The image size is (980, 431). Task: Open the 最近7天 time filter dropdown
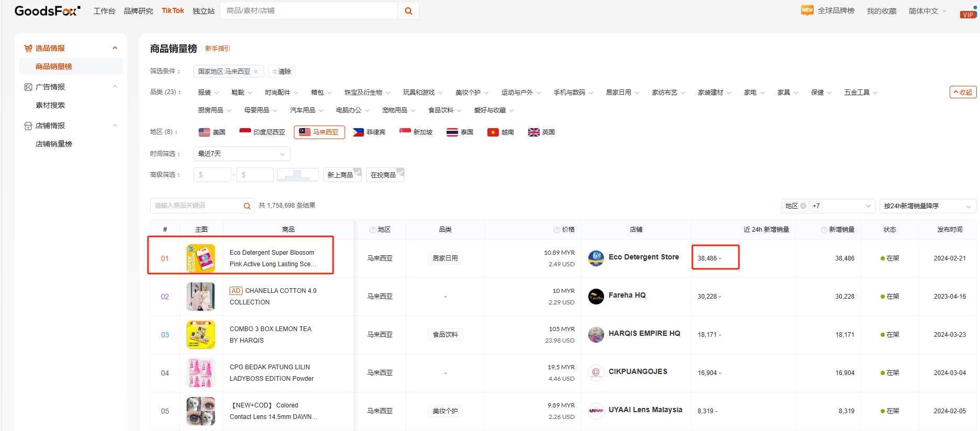(242, 154)
